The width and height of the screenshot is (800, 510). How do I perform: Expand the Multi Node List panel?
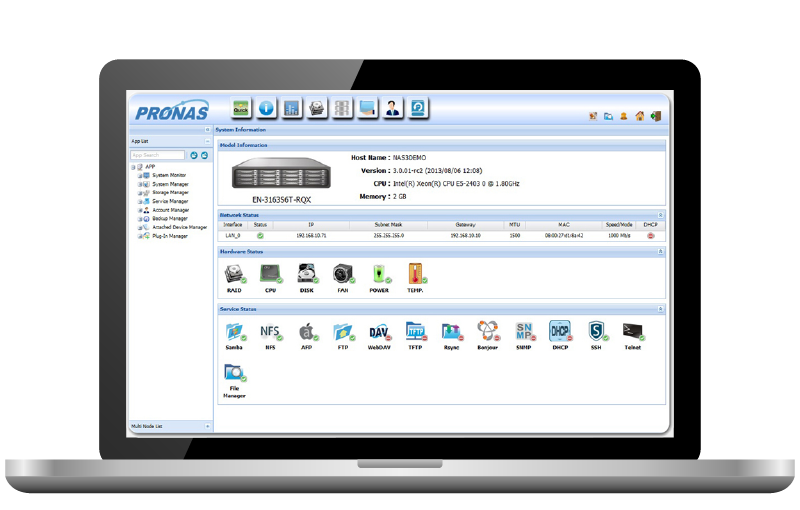tap(208, 426)
